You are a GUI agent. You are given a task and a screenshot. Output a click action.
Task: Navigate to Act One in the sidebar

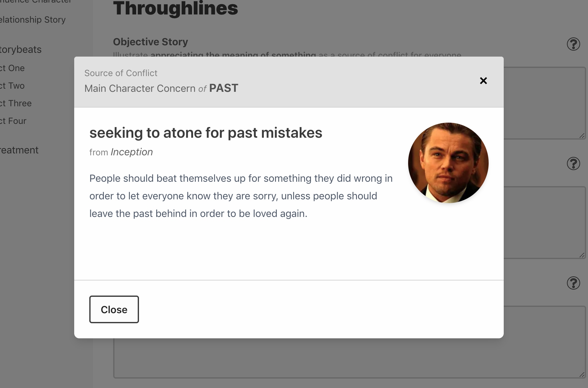(13, 68)
